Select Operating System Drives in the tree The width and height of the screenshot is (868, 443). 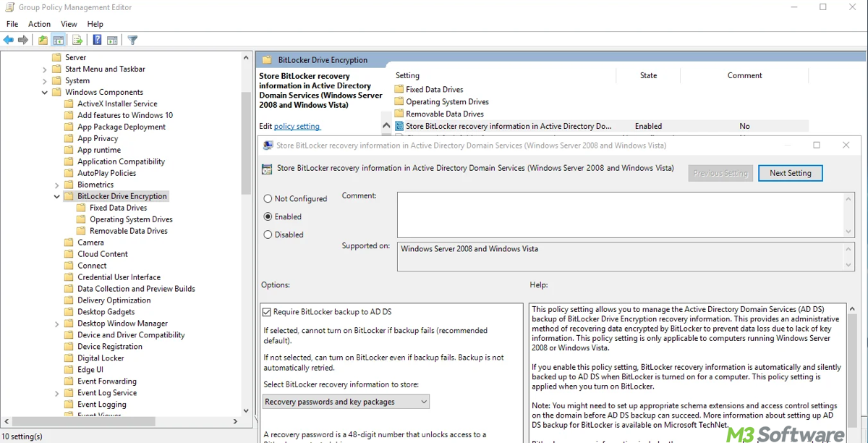pyautogui.click(x=131, y=219)
